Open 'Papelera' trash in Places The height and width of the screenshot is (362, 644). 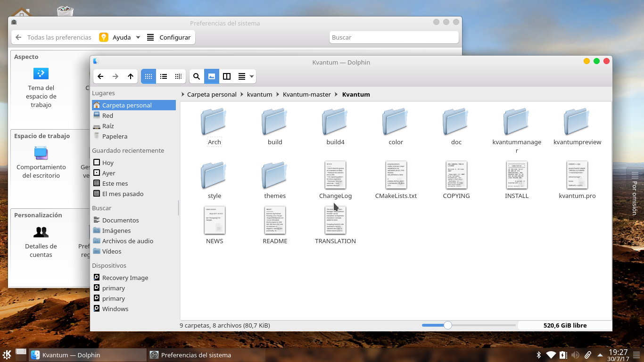pos(134,136)
